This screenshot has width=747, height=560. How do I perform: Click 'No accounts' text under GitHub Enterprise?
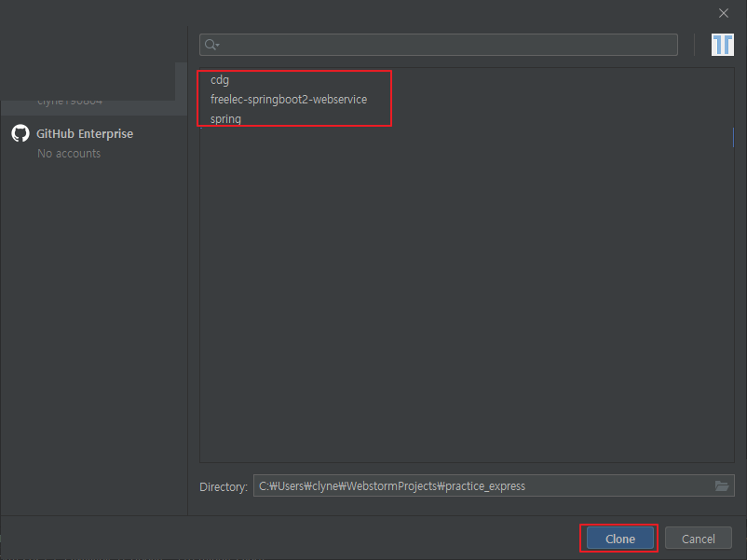pos(69,154)
